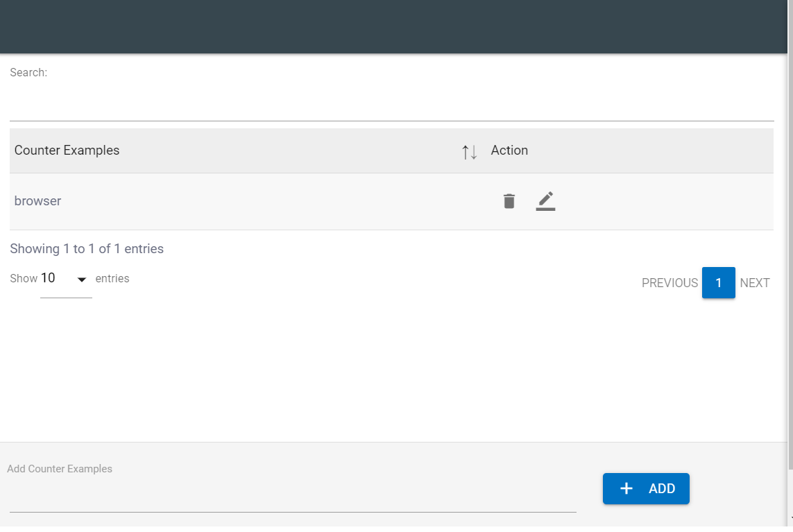Edit the browser entry with pencil icon
The image size is (793, 532).
tap(546, 201)
